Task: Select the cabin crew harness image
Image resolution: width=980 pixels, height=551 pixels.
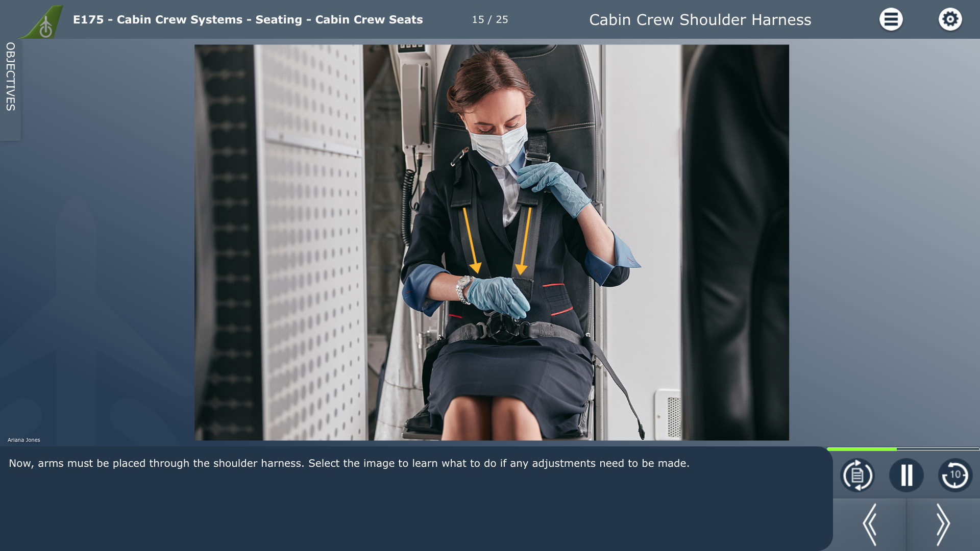Action: pos(492,242)
